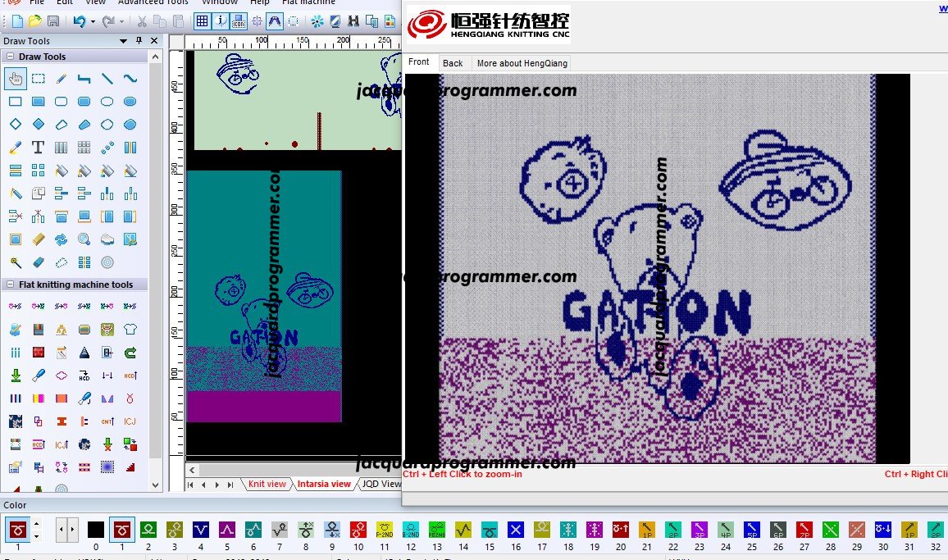
Task: Select the pencil draw tool
Action: click(x=61, y=80)
